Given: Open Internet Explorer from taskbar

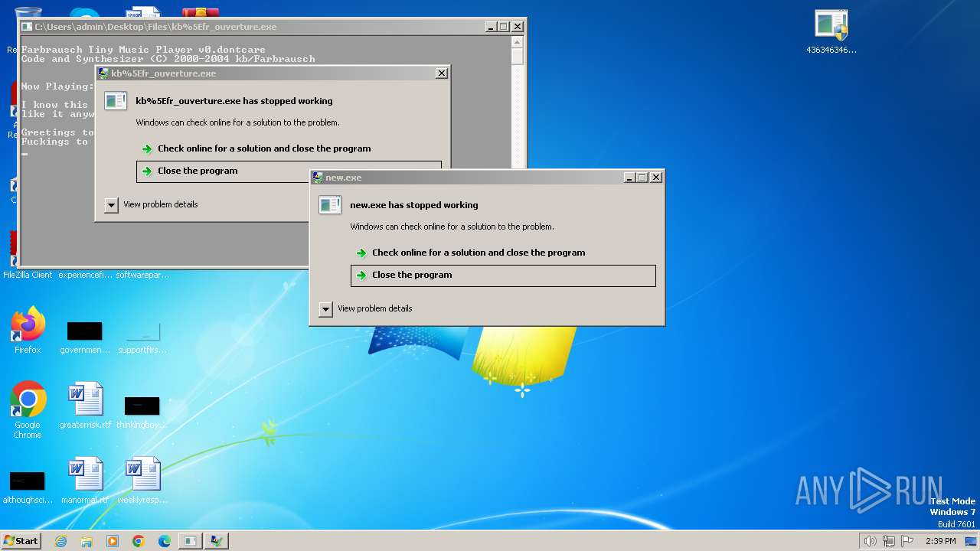Looking at the screenshot, I should coord(61,541).
